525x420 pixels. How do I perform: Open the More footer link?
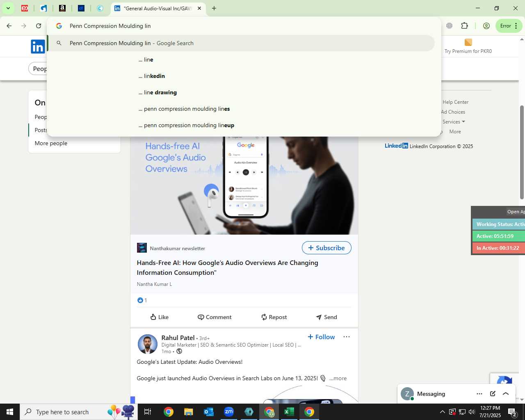(x=455, y=132)
